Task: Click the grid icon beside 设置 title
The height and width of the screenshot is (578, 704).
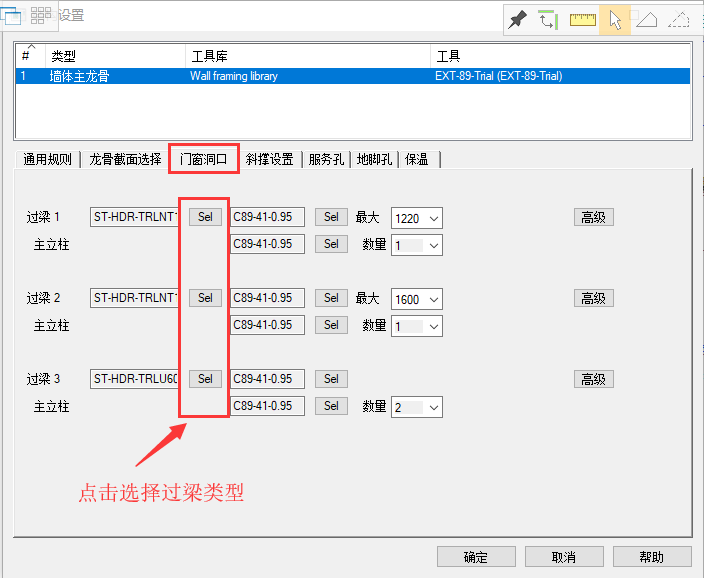Action: [x=41, y=16]
